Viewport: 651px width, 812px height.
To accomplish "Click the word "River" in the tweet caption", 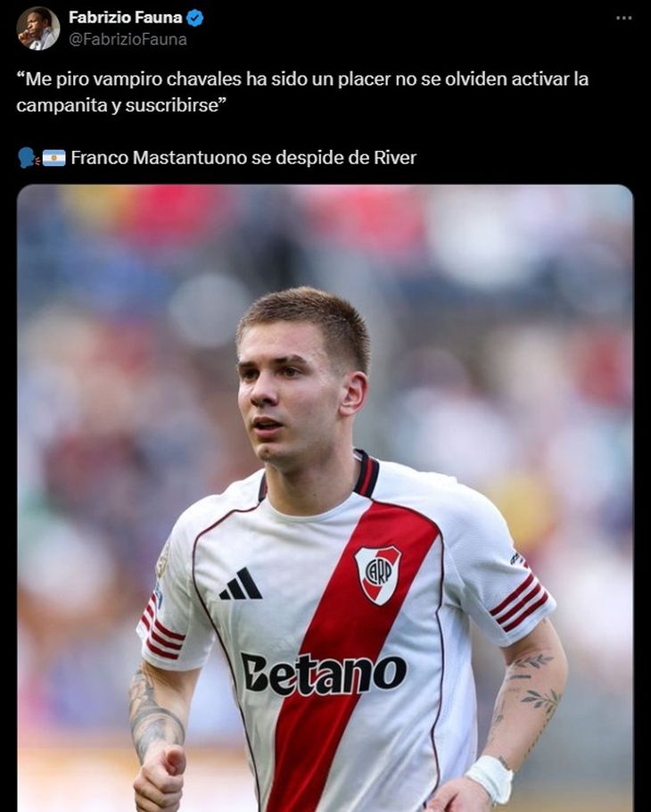I will [395, 157].
